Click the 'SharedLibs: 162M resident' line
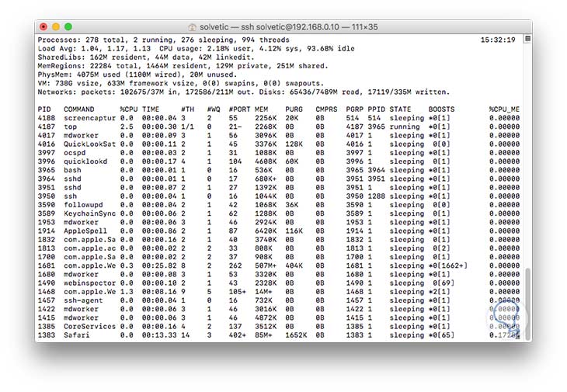Viewport: 567px width, 392px height. (x=146, y=57)
